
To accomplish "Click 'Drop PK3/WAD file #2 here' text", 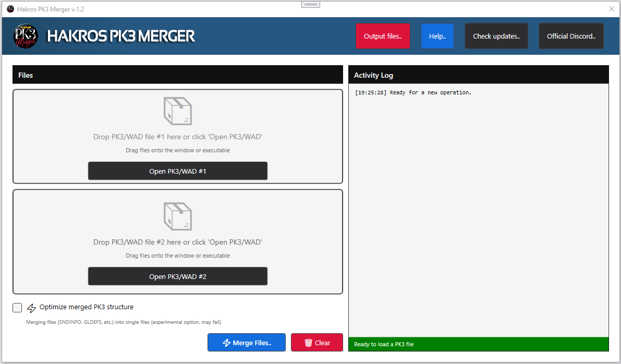I will [178, 242].
